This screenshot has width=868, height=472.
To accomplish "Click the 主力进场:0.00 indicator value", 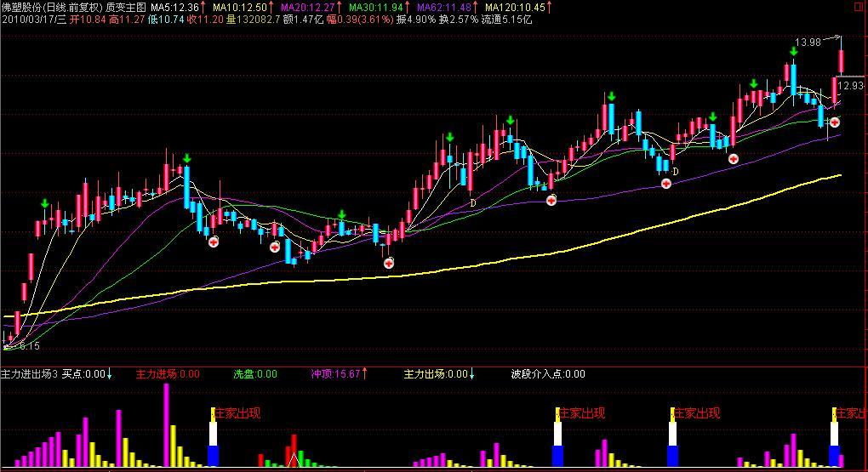I will [x=168, y=374].
